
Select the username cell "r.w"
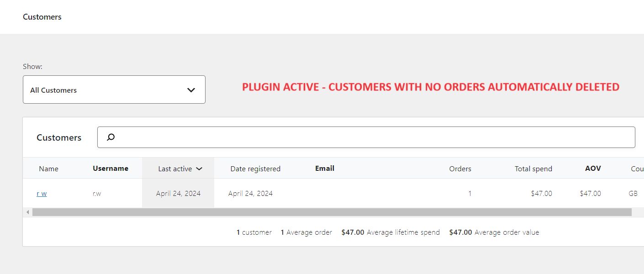pos(97,194)
